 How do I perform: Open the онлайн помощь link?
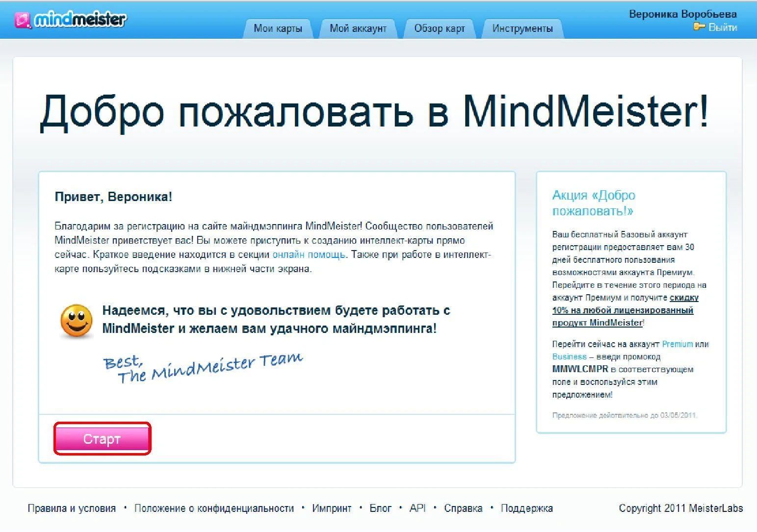309,254
